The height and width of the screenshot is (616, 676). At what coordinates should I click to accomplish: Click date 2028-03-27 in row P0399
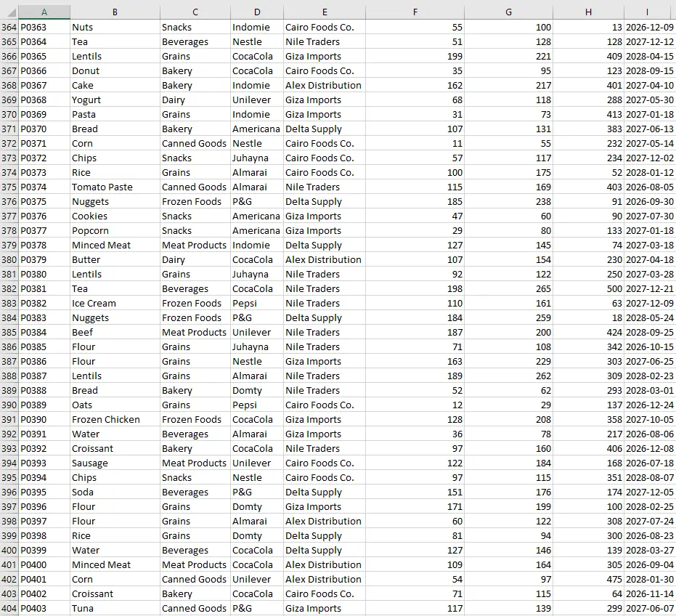point(650,551)
